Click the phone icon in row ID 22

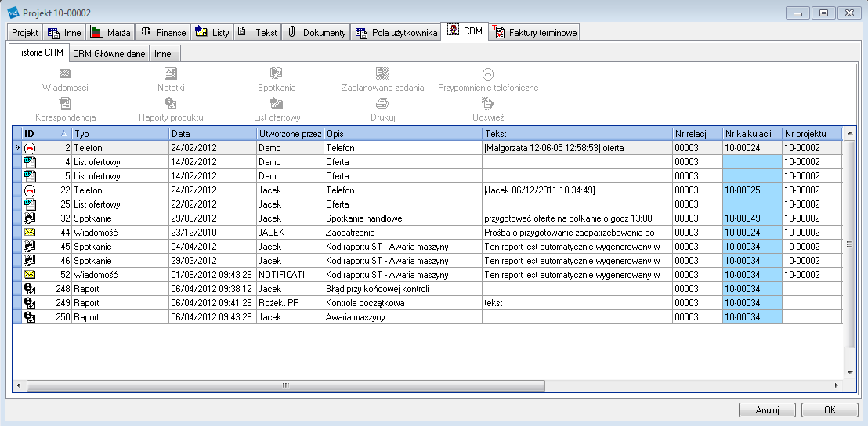30,190
